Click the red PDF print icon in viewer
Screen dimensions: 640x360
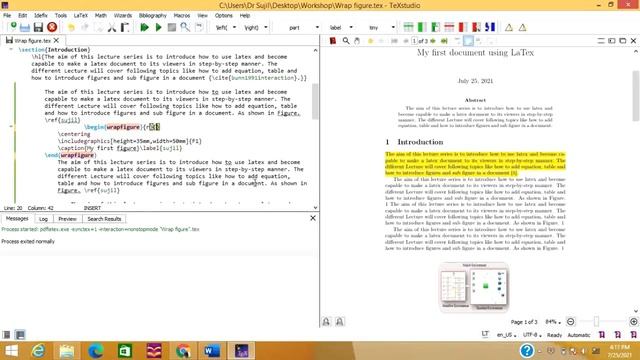[x=333, y=41]
